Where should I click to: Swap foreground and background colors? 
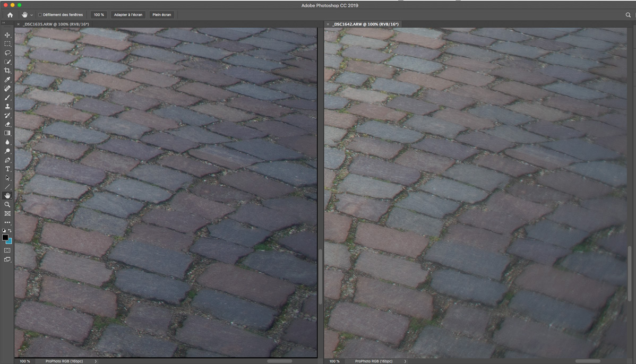point(10,231)
